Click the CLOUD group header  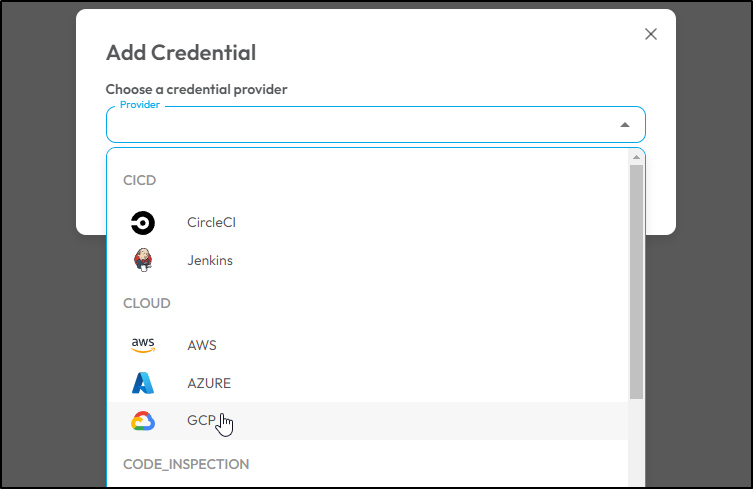146,304
